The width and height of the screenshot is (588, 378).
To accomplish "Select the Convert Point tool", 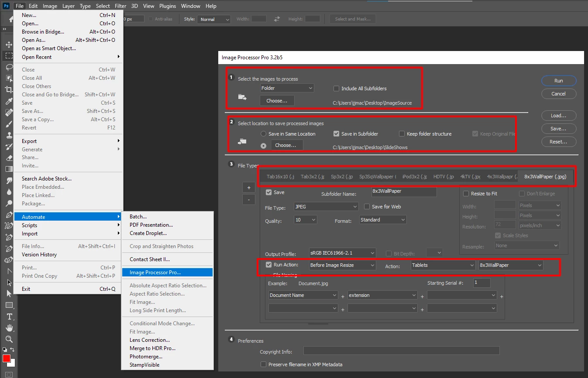I will coord(9,271).
